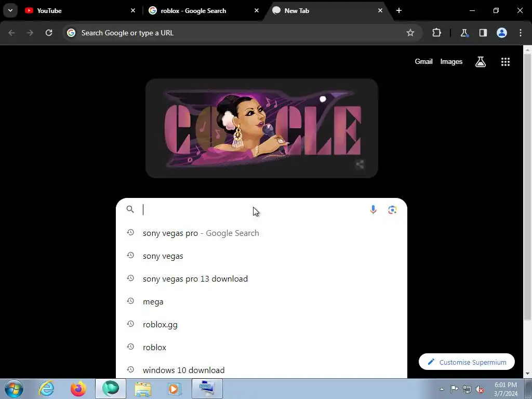The height and width of the screenshot is (399, 532).
Task: Open the toolbar Chrome Labs flask icon
Action: tap(464, 33)
